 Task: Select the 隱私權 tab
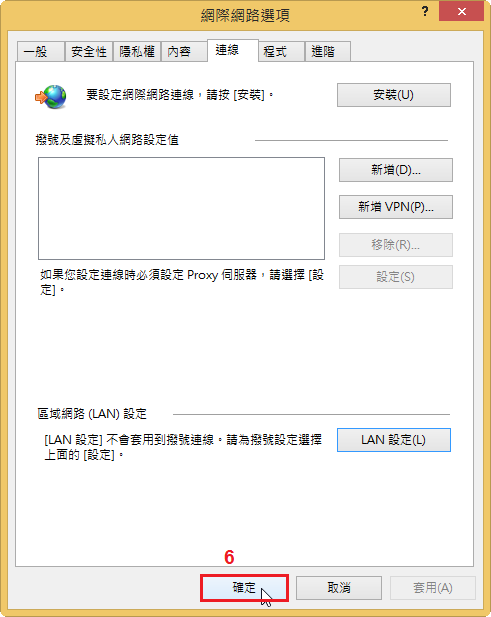pyautogui.click(x=137, y=52)
